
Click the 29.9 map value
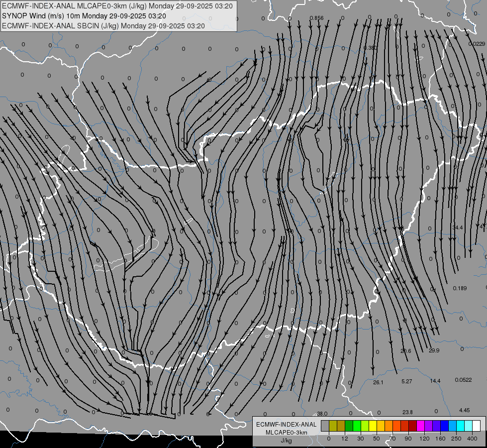(434, 350)
